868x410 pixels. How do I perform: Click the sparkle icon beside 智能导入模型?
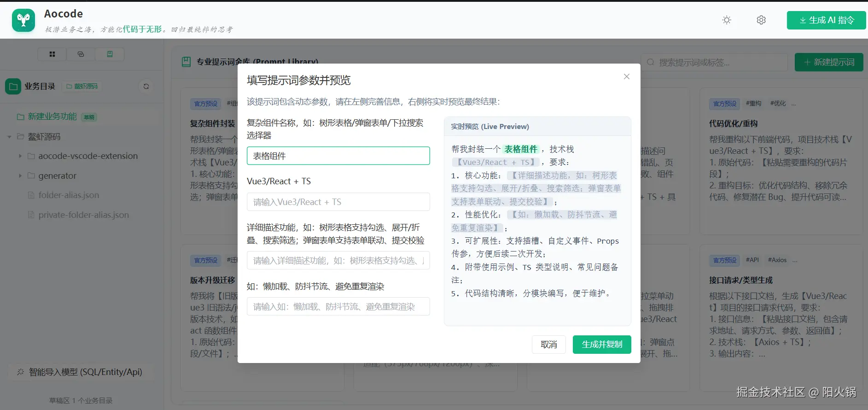[20, 372]
